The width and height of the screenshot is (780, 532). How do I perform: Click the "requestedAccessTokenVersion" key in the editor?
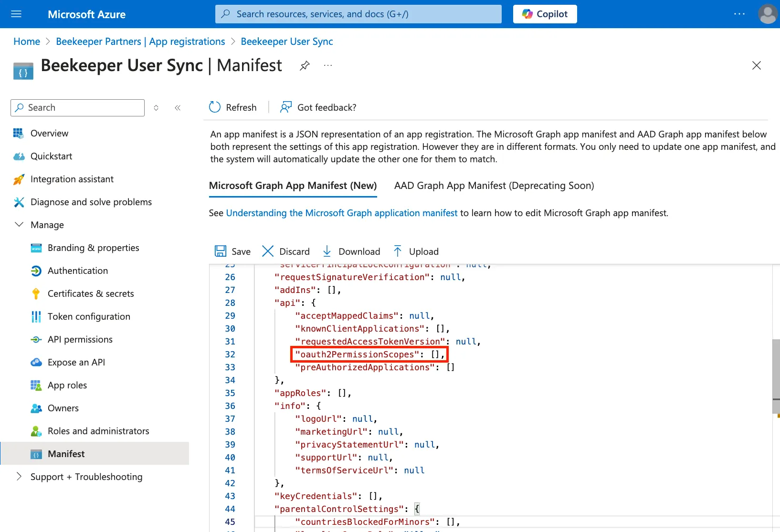pyautogui.click(x=370, y=342)
